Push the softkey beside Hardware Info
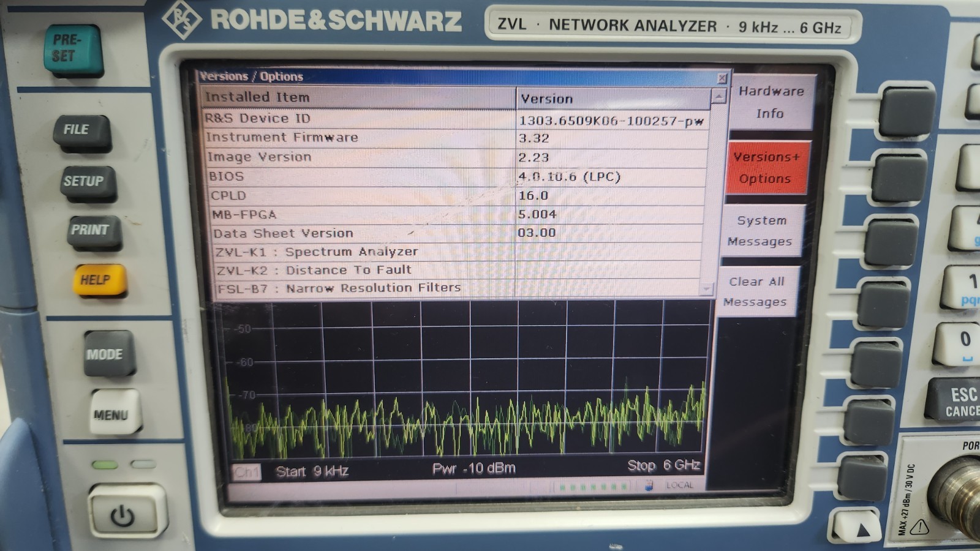 click(x=907, y=111)
